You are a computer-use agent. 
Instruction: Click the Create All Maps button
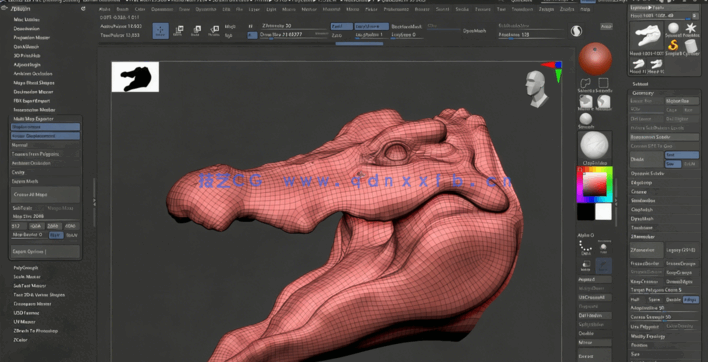pos(46,195)
